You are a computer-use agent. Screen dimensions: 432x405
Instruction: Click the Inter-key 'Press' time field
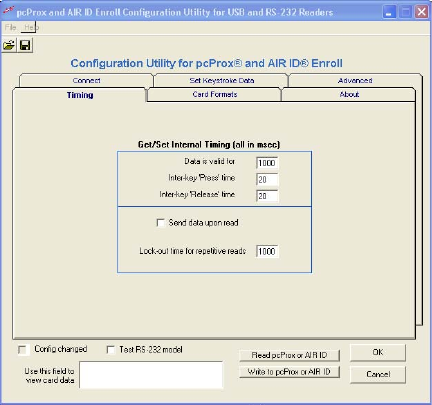[x=267, y=179]
